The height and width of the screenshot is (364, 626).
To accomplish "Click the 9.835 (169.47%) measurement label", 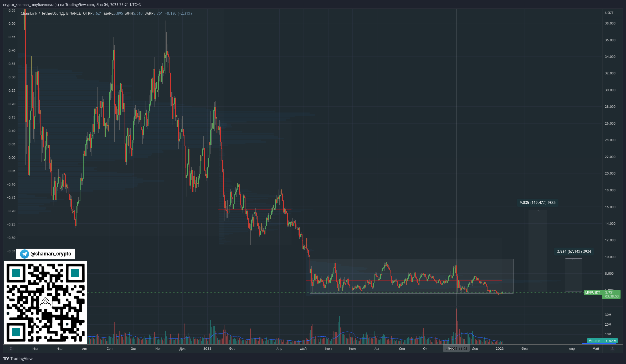I will (x=538, y=203).
